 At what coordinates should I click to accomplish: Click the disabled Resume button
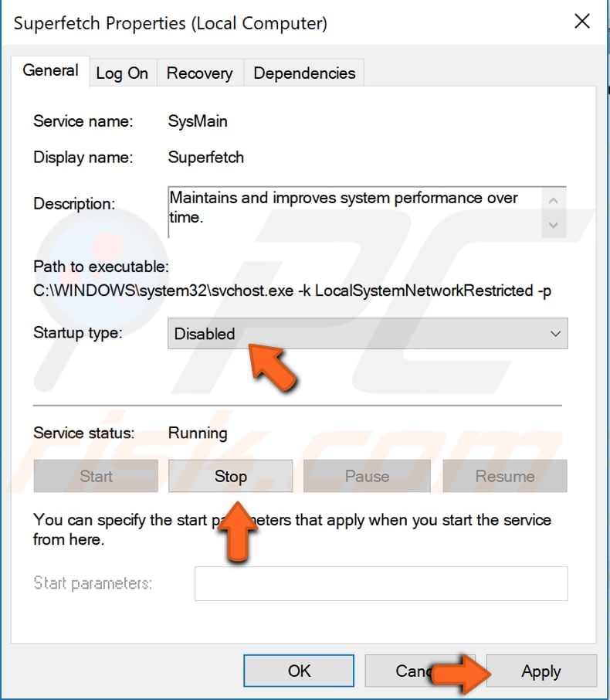click(504, 476)
